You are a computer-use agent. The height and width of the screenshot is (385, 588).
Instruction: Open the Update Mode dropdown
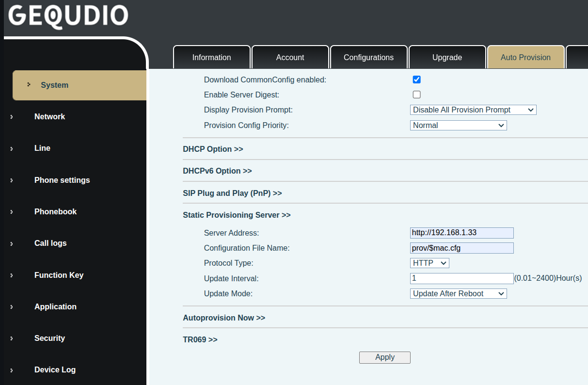pos(458,294)
